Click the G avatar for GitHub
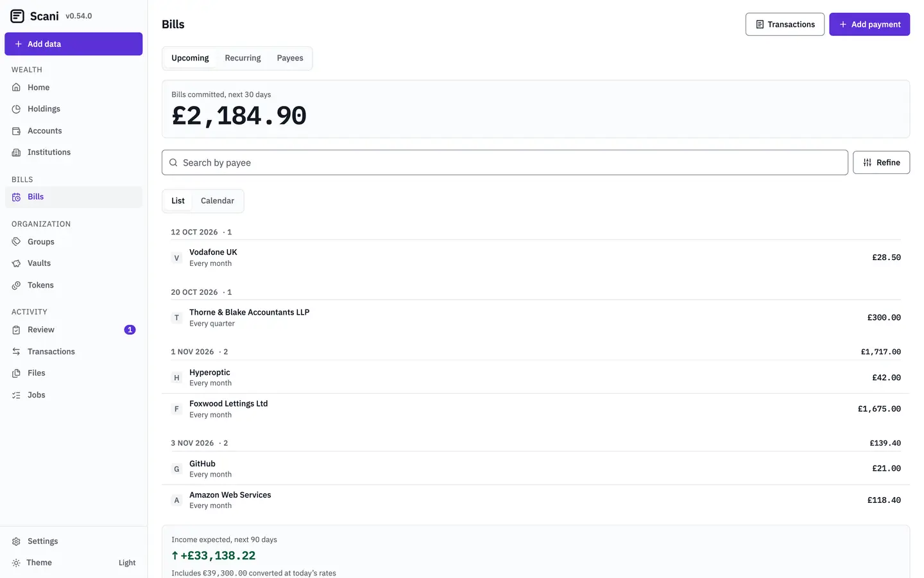 (x=176, y=469)
